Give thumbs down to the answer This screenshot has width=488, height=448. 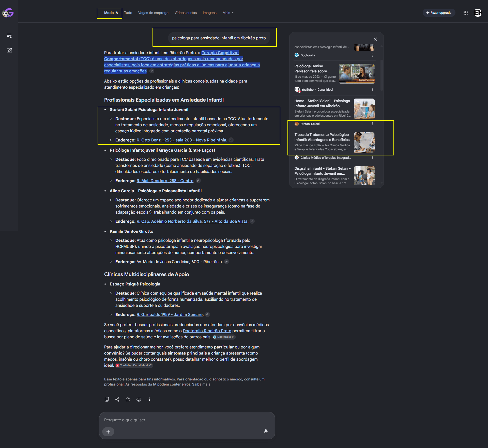pyautogui.click(x=139, y=399)
